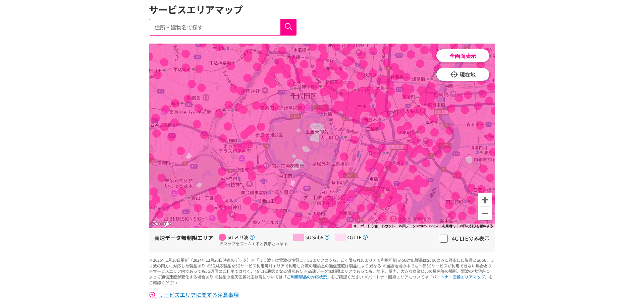Screen dimensions: 644x308
Task: Click the pink 5G ミリ波 legend swatch
Action: 222,237
